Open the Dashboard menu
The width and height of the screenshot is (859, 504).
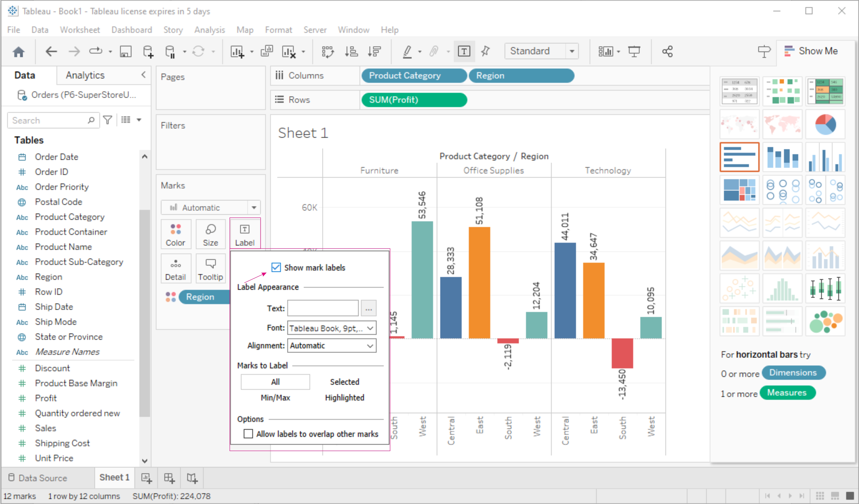tap(132, 30)
